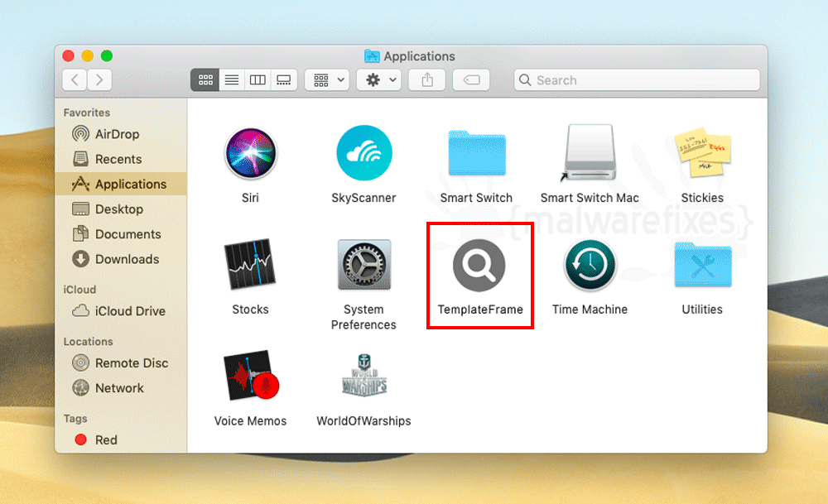Open Network under Locations
Screen dimensions: 828x504
coord(121,388)
